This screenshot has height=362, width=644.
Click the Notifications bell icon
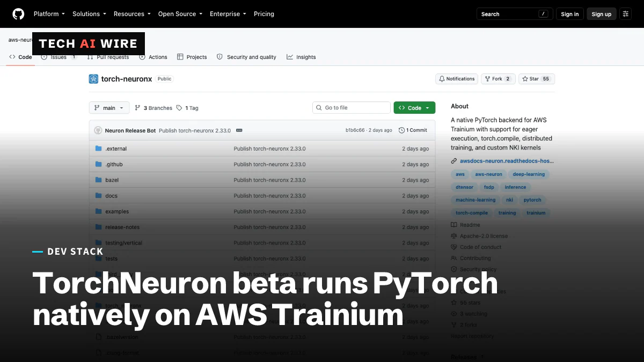tap(441, 79)
